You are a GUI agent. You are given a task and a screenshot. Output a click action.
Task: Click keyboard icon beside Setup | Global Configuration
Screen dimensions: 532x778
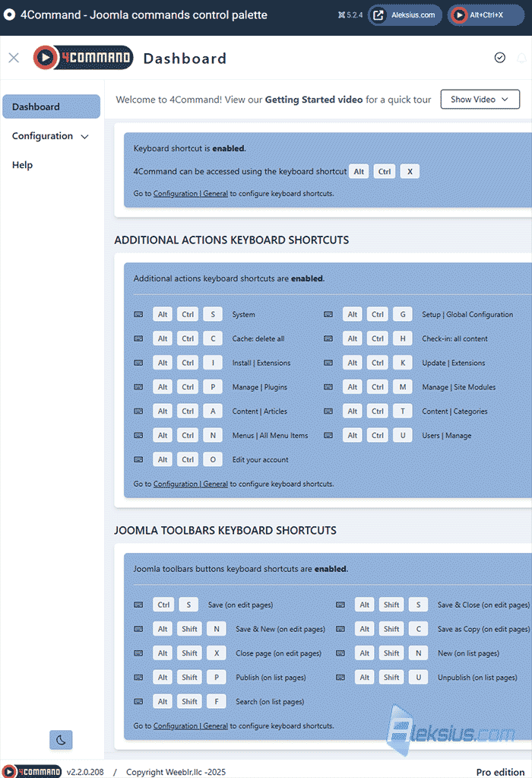coord(328,315)
